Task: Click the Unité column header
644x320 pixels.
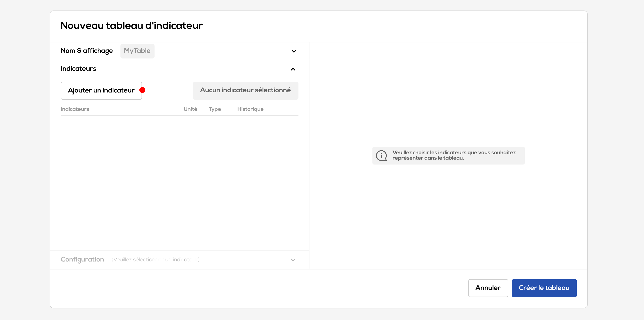Action: click(x=190, y=109)
